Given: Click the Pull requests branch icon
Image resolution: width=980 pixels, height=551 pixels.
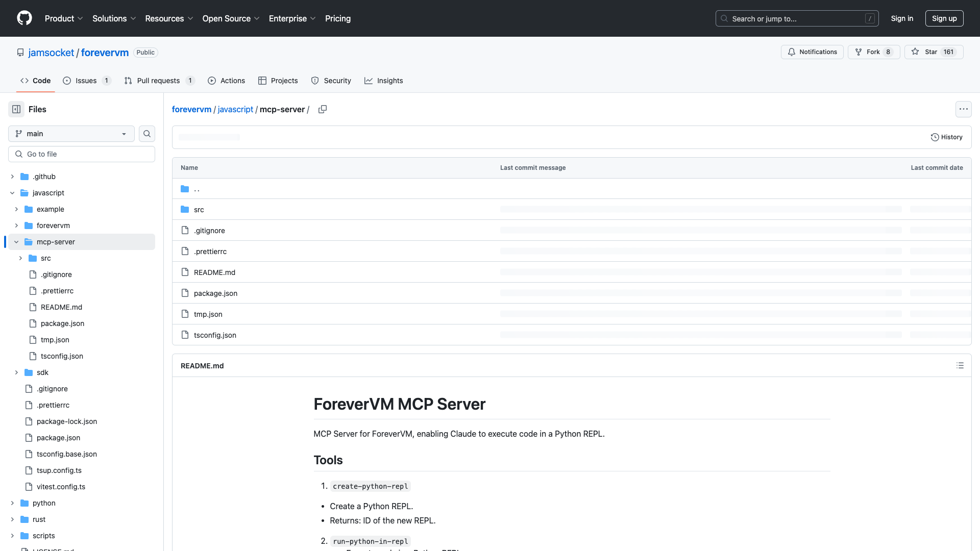Looking at the screenshot, I should click(x=128, y=80).
